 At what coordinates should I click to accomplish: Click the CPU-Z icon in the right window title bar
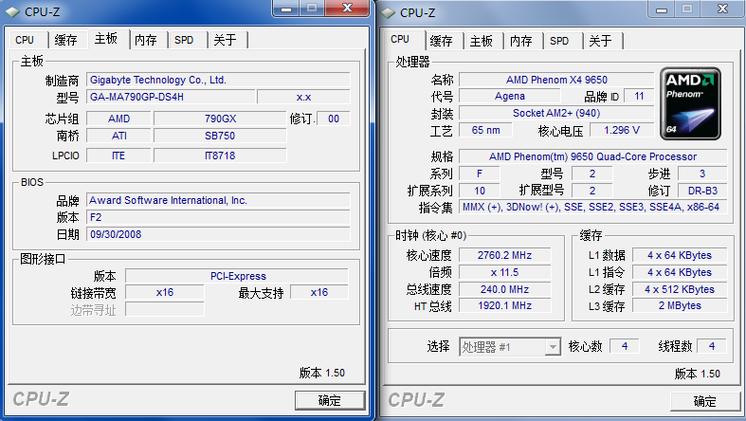click(388, 12)
